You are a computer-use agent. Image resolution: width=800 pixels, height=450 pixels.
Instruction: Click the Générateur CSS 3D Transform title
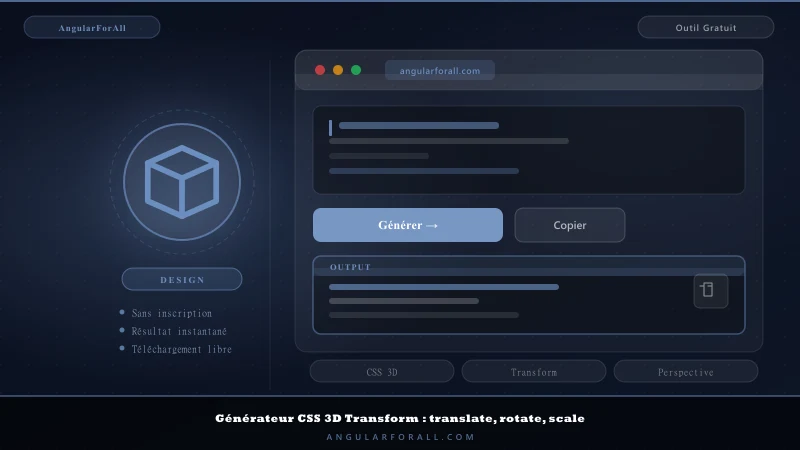400,418
